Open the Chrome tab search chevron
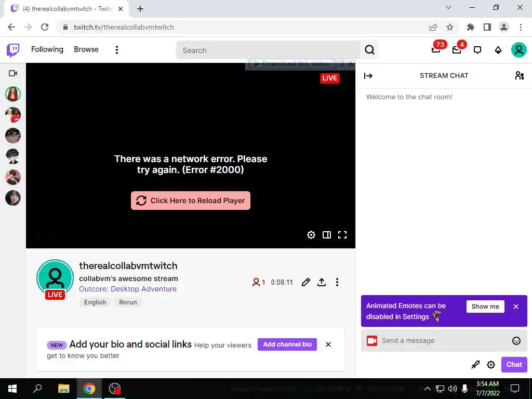The image size is (532, 399). click(x=448, y=7)
